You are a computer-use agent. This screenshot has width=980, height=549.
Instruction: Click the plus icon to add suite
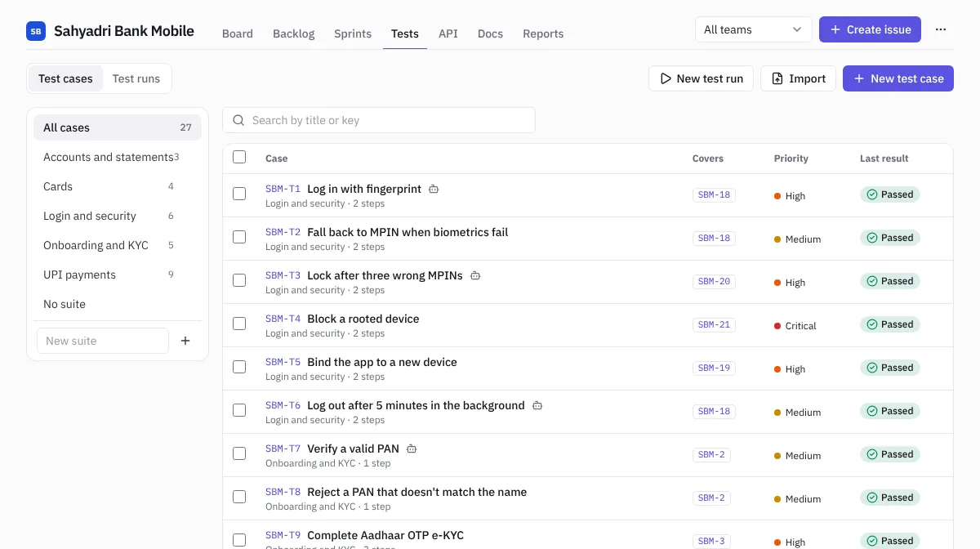pyautogui.click(x=185, y=341)
